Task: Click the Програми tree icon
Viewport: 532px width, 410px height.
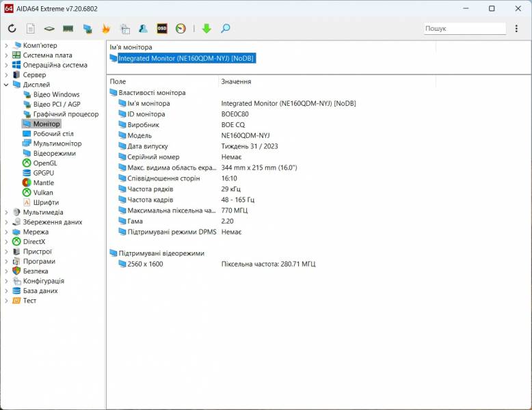Action: [16, 262]
